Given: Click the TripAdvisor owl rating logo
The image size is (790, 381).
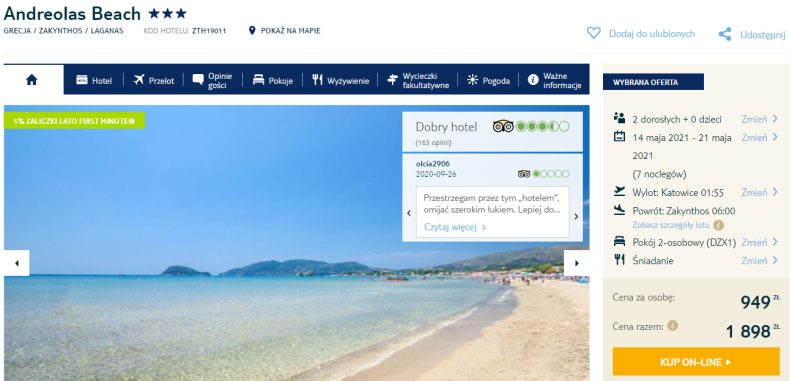Looking at the screenshot, I should [503, 126].
